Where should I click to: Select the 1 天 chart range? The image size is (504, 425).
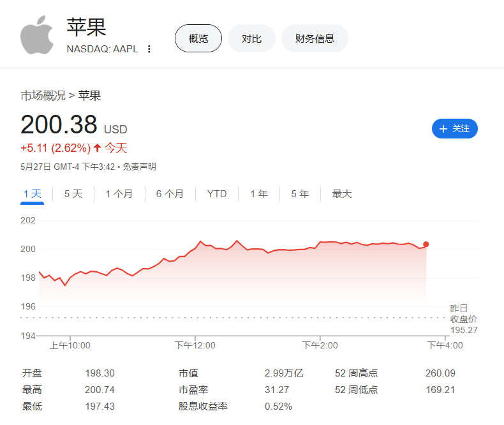(x=32, y=194)
